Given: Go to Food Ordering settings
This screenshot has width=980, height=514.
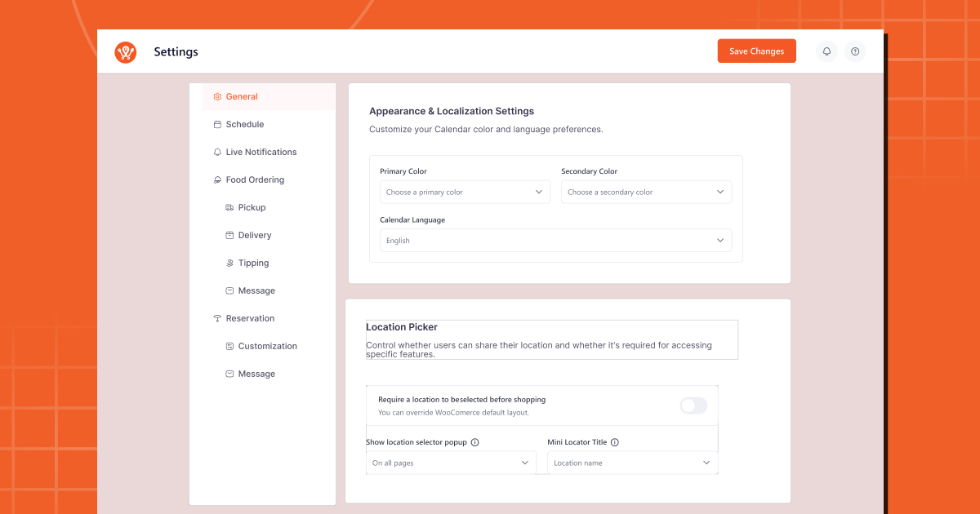Looking at the screenshot, I should tap(255, 180).
